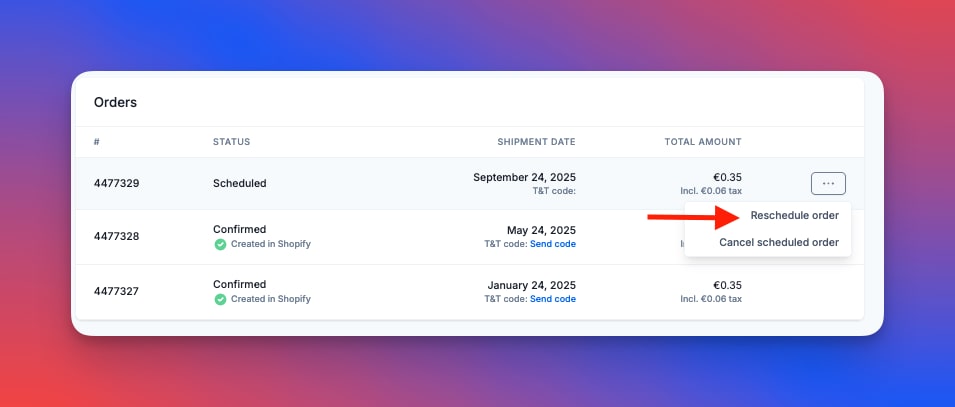Click Send code link for May 24 order
This screenshot has width=955, height=407.
coord(552,244)
